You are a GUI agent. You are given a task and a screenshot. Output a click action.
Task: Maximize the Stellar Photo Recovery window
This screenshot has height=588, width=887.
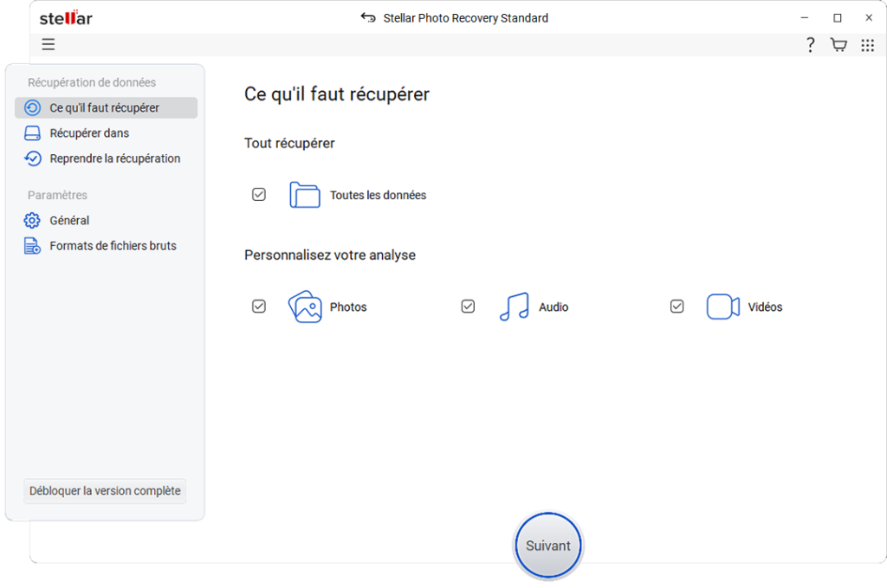(838, 17)
